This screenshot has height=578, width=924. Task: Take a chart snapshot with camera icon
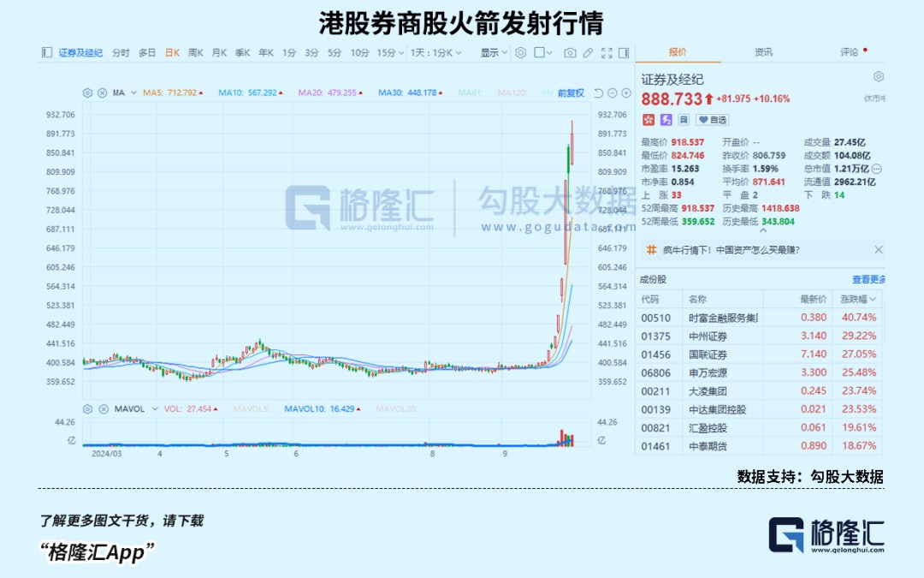tap(570, 53)
